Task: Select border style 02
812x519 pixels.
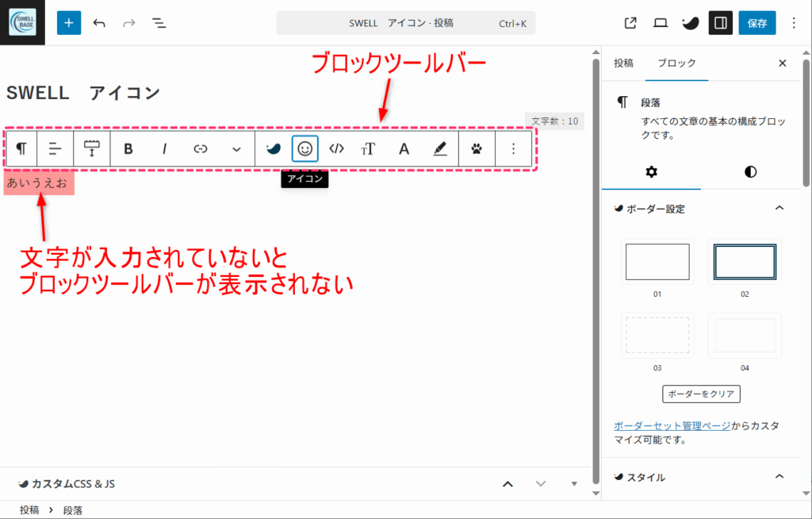Action: 745,262
